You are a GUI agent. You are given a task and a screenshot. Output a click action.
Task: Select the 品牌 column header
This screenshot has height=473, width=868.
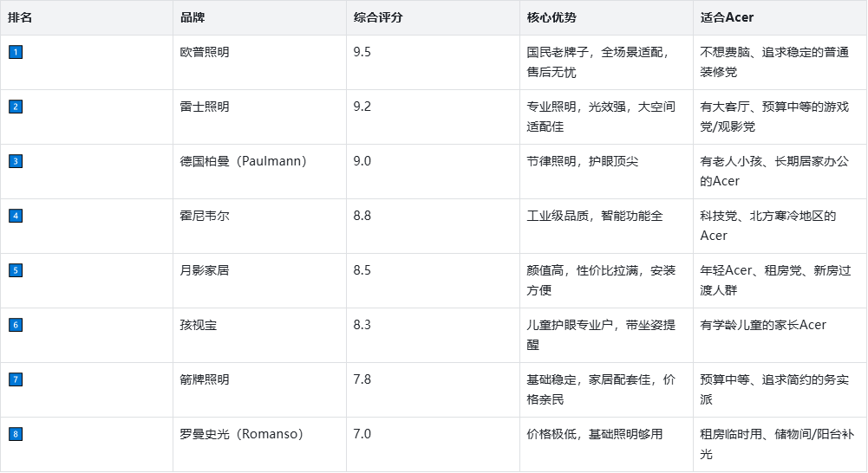(x=193, y=17)
